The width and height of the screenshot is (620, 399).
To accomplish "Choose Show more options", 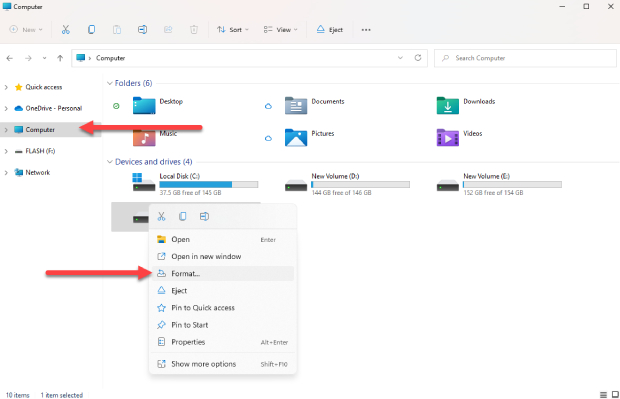I will pos(223,364).
